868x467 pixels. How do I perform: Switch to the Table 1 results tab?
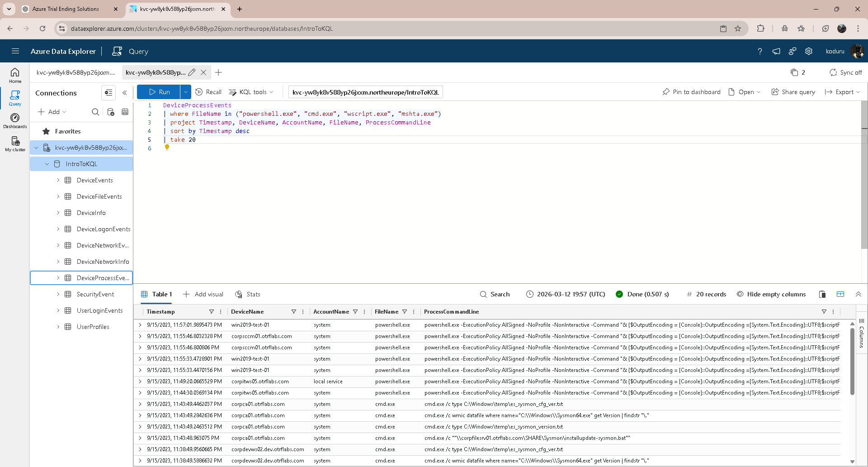tap(157, 294)
